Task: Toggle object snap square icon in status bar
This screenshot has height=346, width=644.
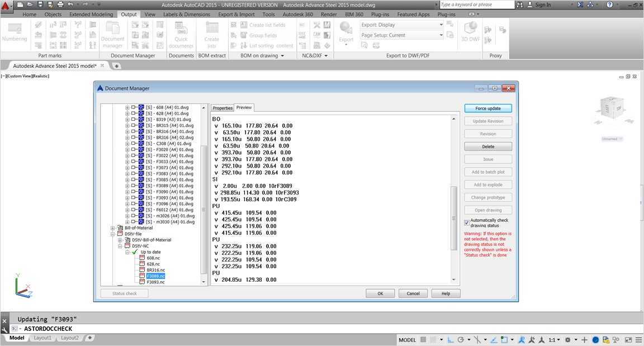Action: (504, 340)
